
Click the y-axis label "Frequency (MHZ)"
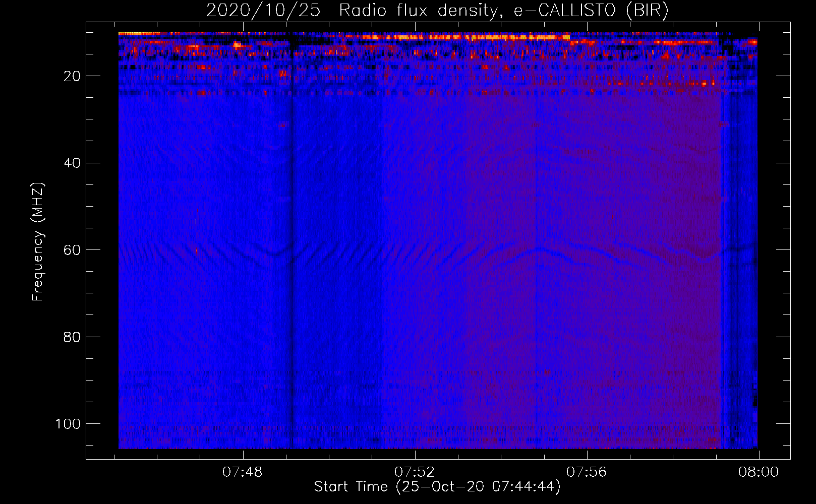(38, 242)
